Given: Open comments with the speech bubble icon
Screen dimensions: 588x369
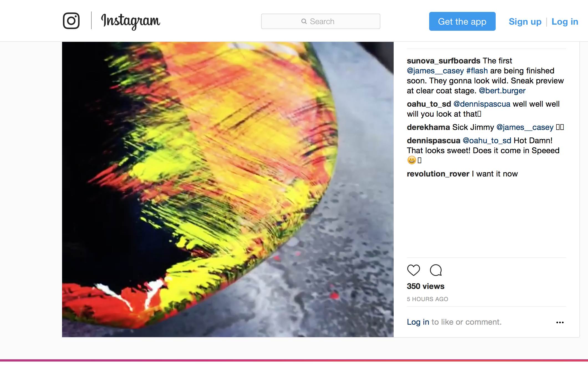Looking at the screenshot, I should coord(436,270).
